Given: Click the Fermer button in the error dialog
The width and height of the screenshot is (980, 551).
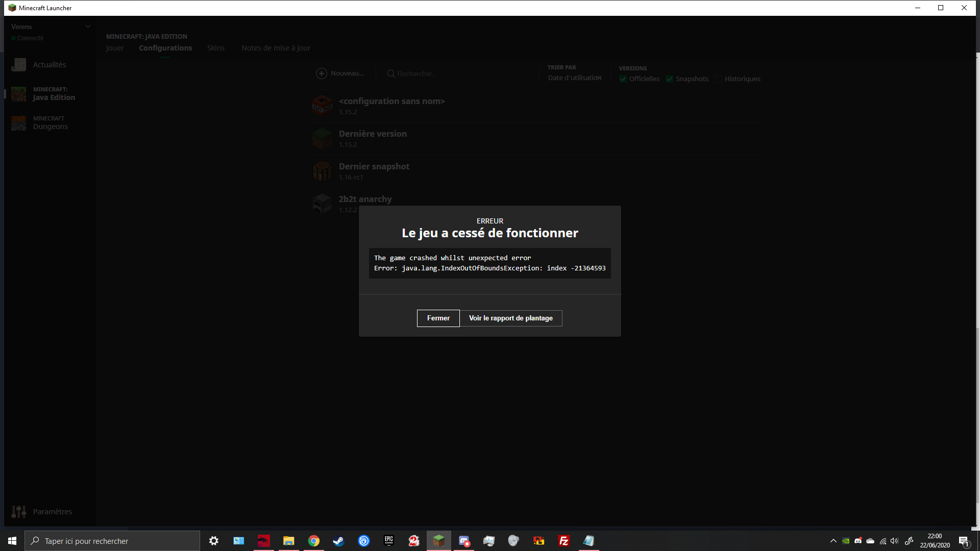Looking at the screenshot, I should (438, 318).
